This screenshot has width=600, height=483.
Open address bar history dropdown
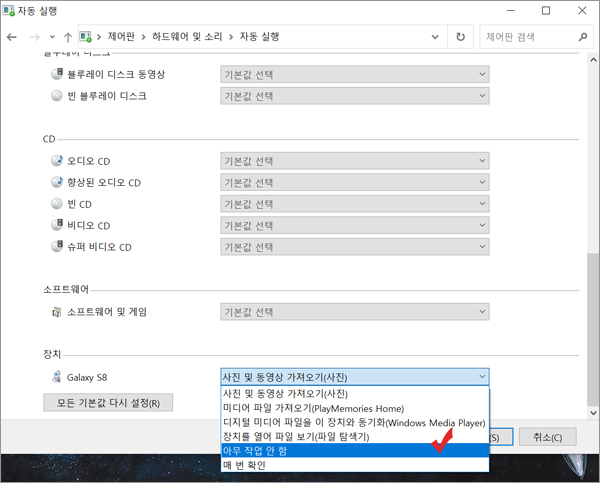coord(435,37)
